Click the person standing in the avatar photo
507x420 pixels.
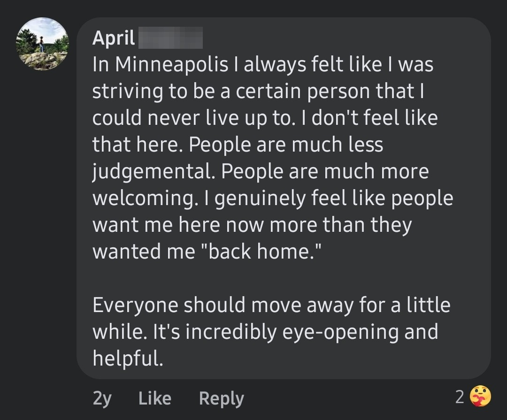click(41, 44)
